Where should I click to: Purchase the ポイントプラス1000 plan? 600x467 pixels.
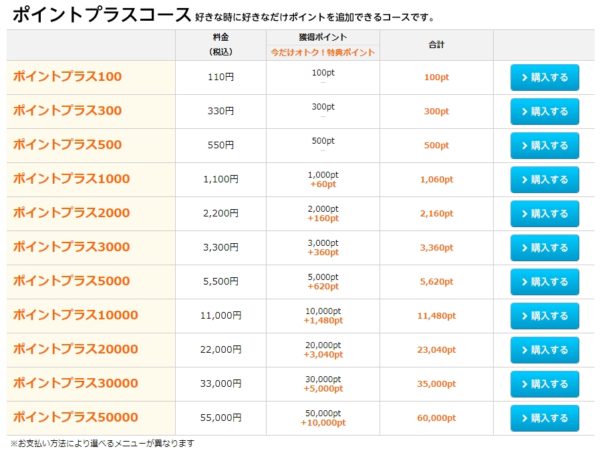click(544, 179)
